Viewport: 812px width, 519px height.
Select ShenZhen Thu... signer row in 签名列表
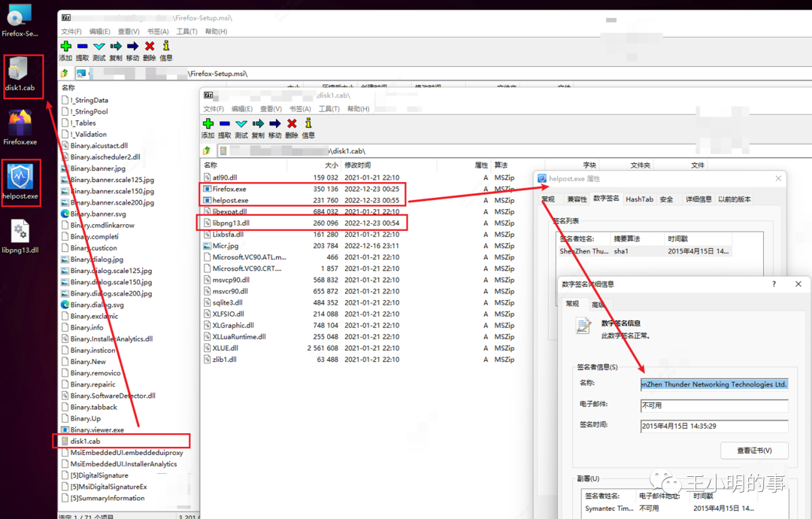click(x=644, y=251)
